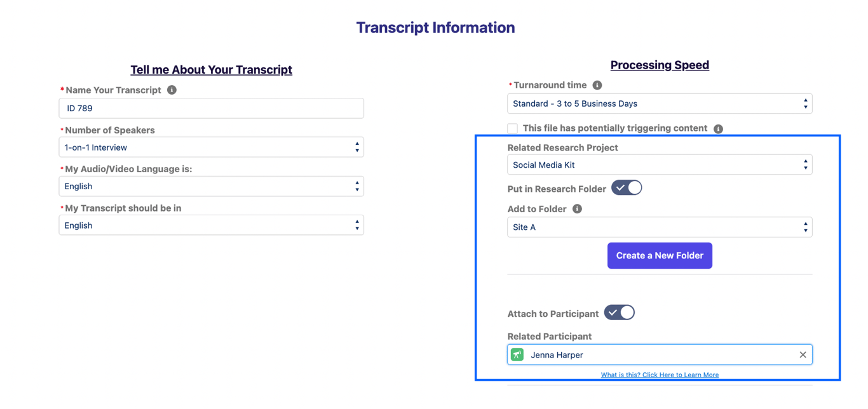The image size is (868, 409).
Task: Click info icon beside Name Your Transcript
Action: [172, 90]
